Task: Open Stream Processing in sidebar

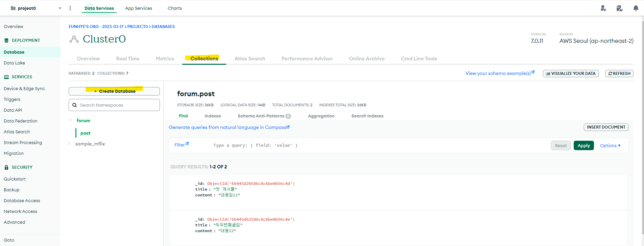Action: click(23, 142)
